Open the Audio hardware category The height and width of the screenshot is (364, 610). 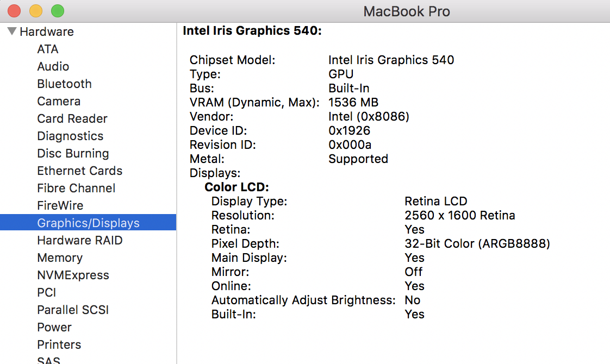click(53, 66)
